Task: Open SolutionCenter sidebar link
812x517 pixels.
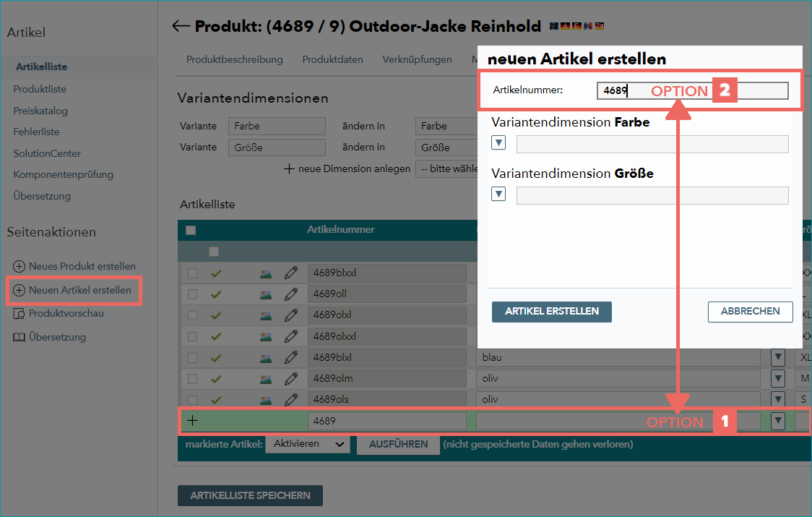Action: tap(47, 153)
